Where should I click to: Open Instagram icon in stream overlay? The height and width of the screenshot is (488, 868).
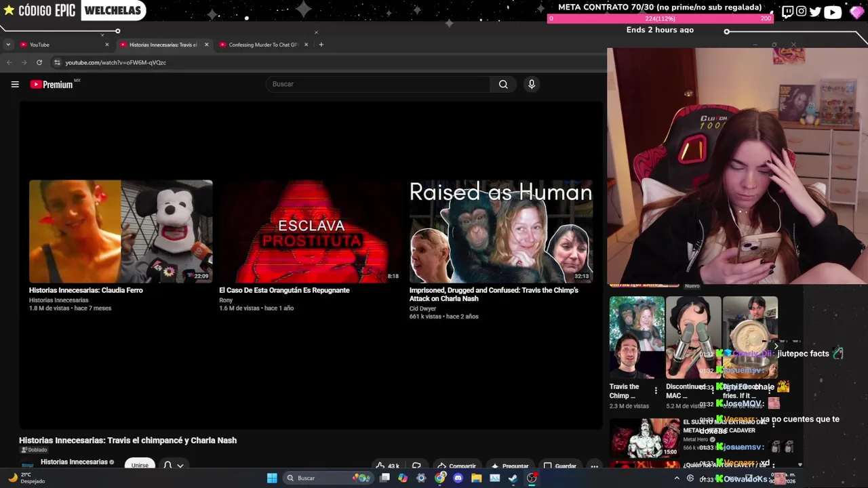click(x=802, y=12)
